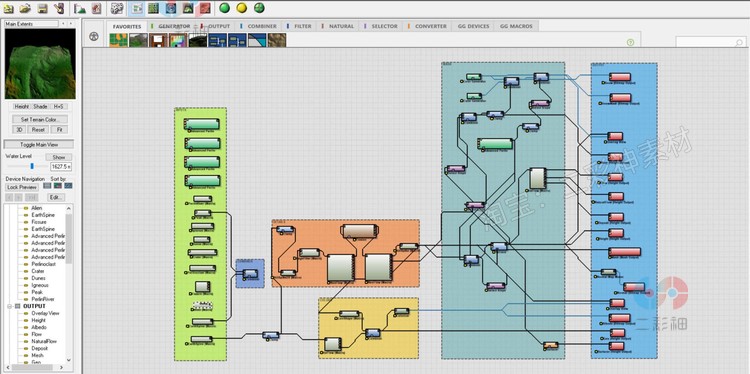Screen dimensions: 750x374
Task: Open a file with the folder icon
Action: 25,8
